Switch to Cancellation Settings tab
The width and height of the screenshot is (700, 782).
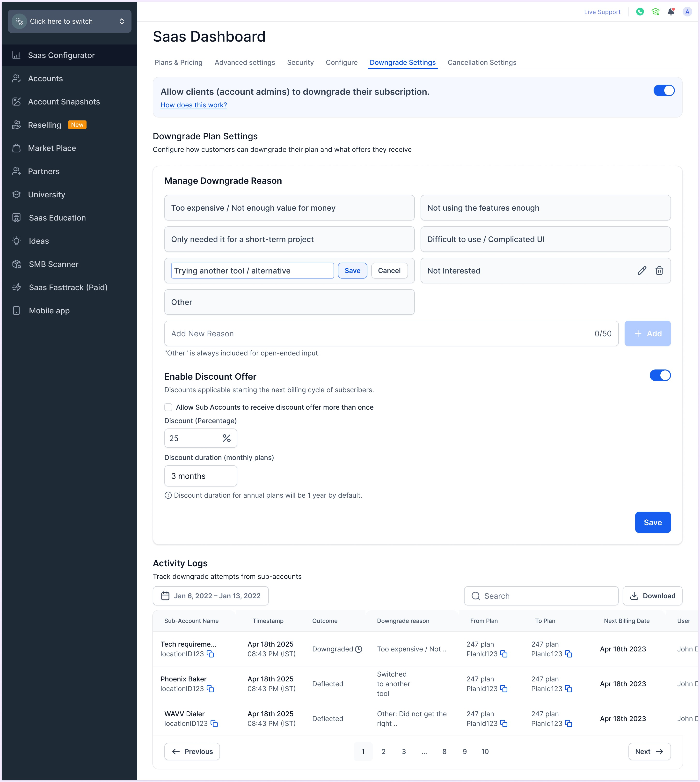pyautogui.click(x=481, y=62)
